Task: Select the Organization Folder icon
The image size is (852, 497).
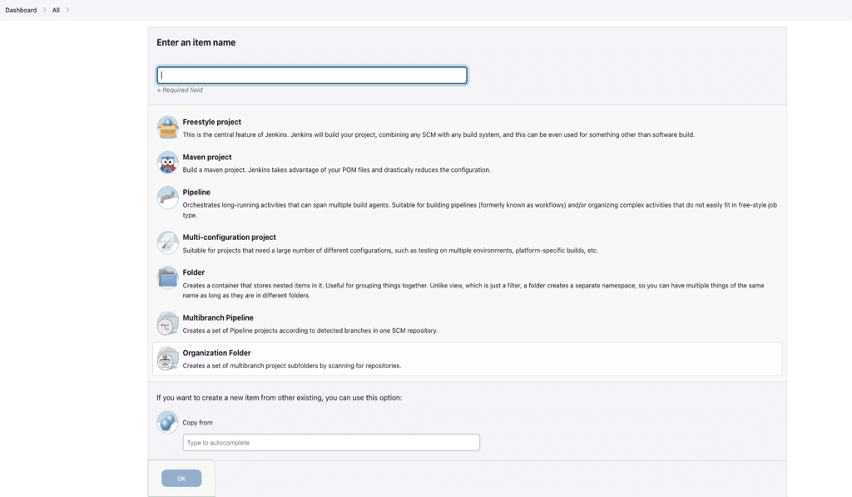Action: tap(167, 358)
